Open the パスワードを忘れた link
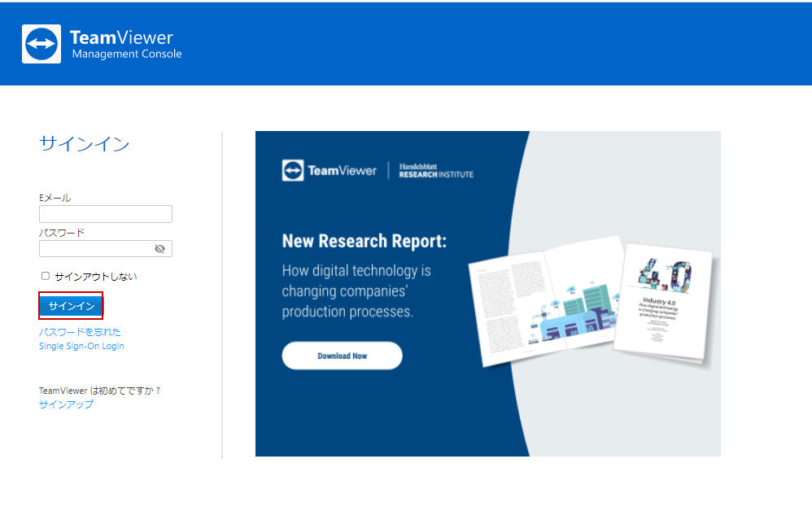 tap(80, 332)
